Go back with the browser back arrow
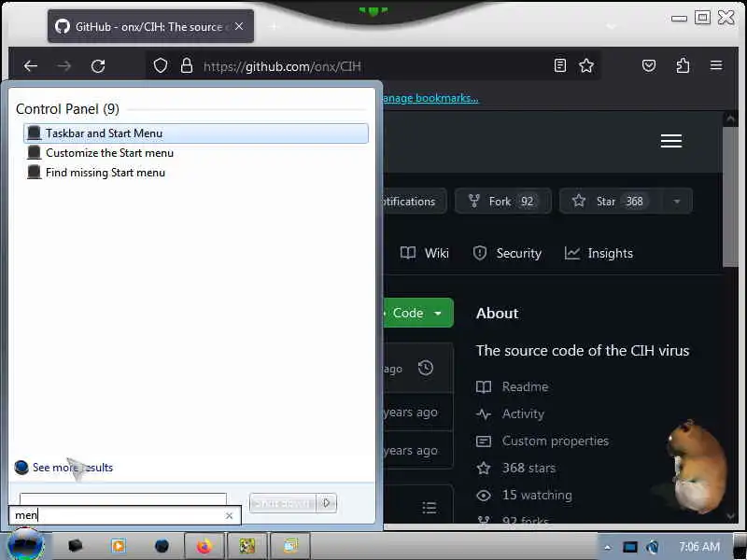Viewport: 747px width, 560px height. point(31,65)
